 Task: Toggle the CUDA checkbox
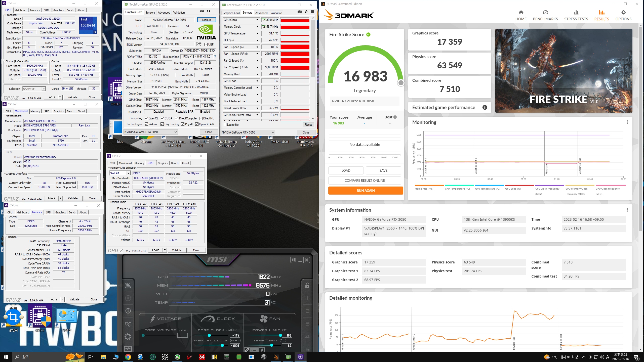(x=162, y=118)
